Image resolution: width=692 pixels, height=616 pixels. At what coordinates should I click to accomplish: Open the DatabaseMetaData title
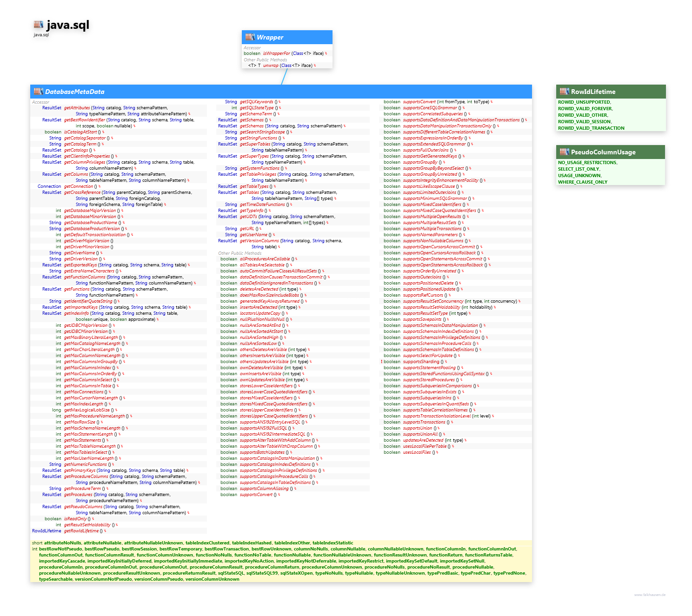pos(74,92)
